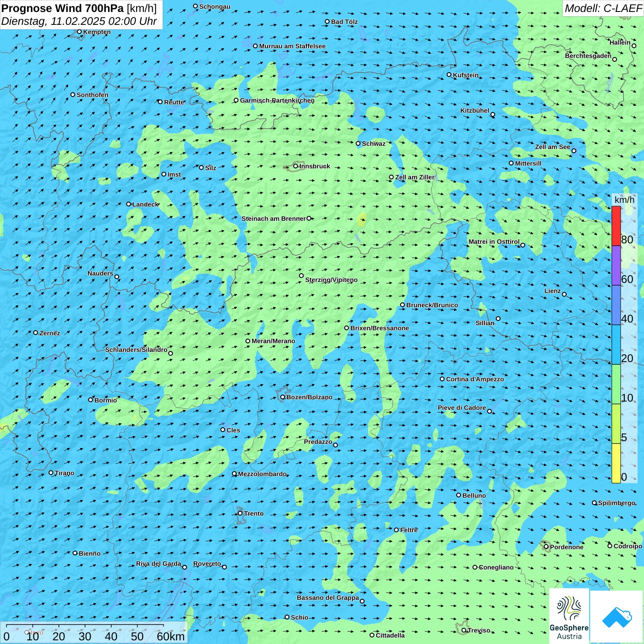Click the Pordenone city marker
The image size is (644, 644).
[546, 547]
